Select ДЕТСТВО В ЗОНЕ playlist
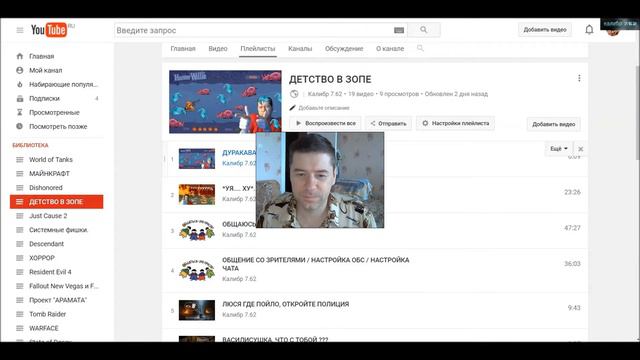640x360 pixels. [57, 202]
